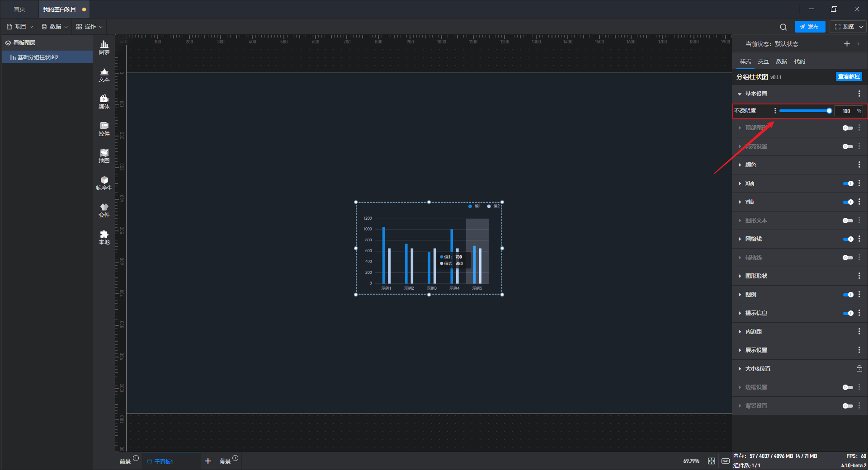
Task: Open the 本地 local component library
Action: (104, 237)
